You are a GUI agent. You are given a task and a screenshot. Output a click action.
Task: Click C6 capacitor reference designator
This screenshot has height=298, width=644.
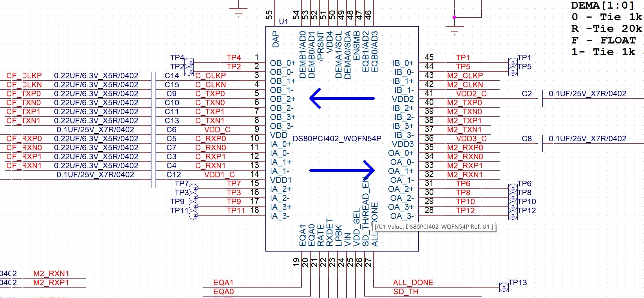click(x=171, y=130)
